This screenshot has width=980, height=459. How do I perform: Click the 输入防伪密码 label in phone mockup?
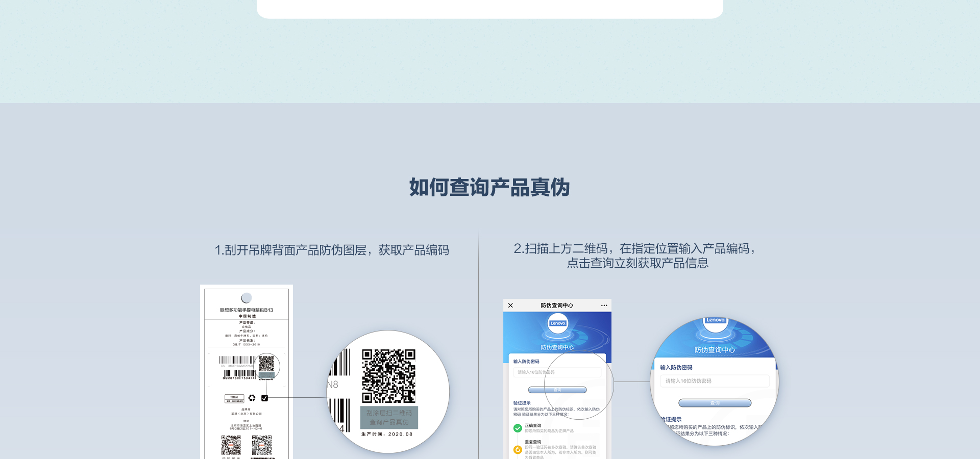coord(526,362)
